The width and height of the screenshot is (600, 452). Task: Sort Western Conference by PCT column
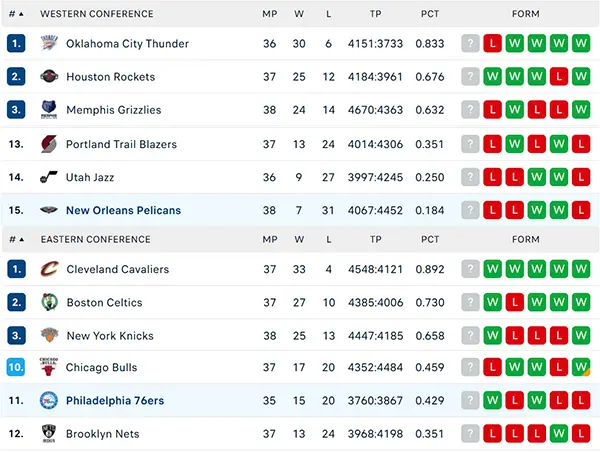tap(430, 14)
